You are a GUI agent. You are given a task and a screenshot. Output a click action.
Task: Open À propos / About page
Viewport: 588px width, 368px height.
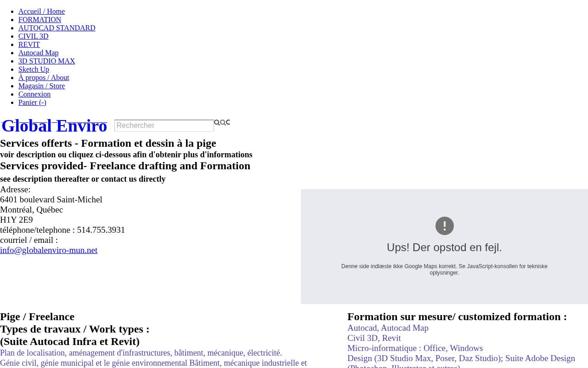pyautogui.click(x=44, y=78)
